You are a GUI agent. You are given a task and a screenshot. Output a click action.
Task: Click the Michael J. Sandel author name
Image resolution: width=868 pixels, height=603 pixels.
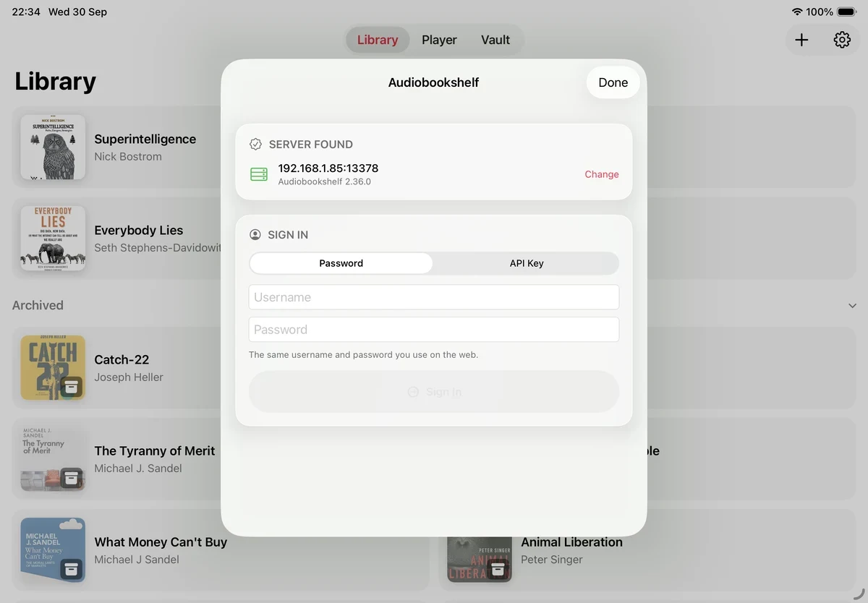tap(138, 468)
